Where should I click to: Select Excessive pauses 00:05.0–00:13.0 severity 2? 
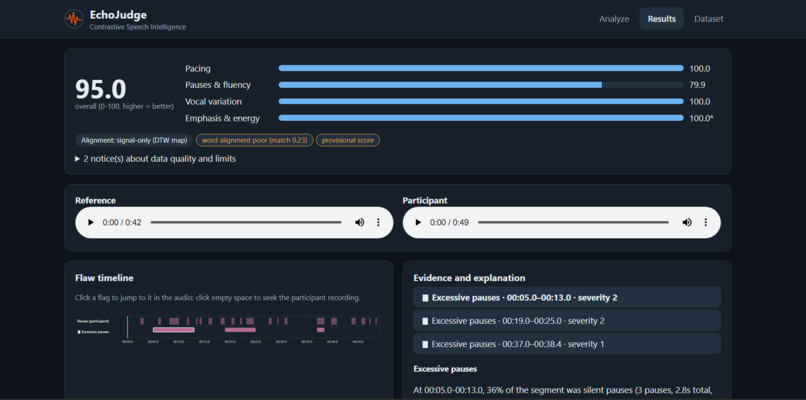click(x=567, y=297)
